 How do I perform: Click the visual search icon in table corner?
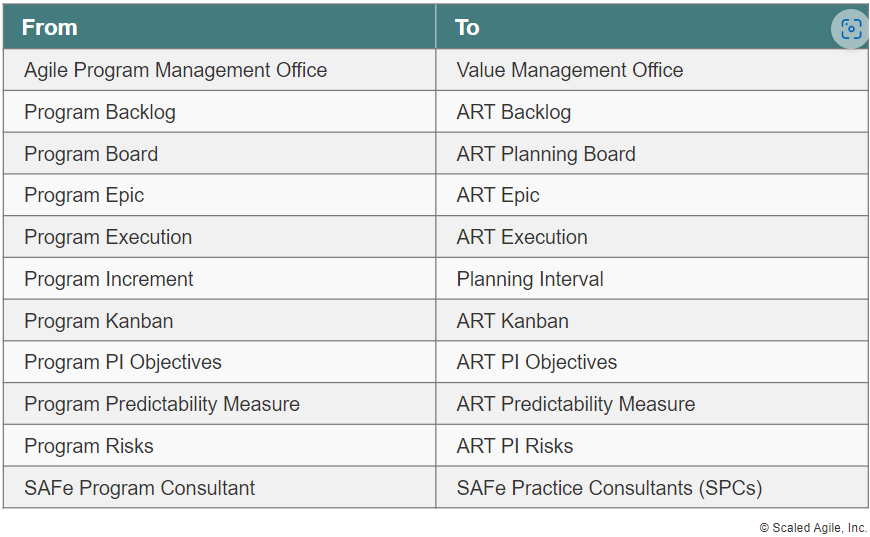point(850,29)
